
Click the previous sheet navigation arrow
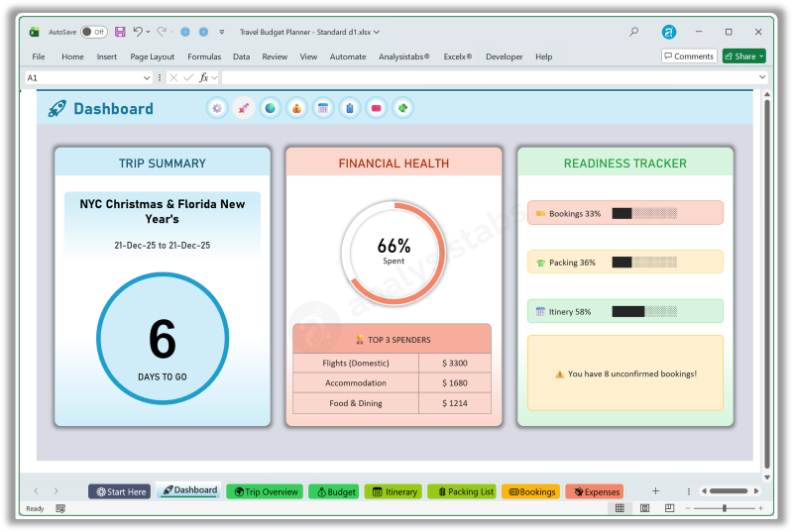[x=36, y=491]
